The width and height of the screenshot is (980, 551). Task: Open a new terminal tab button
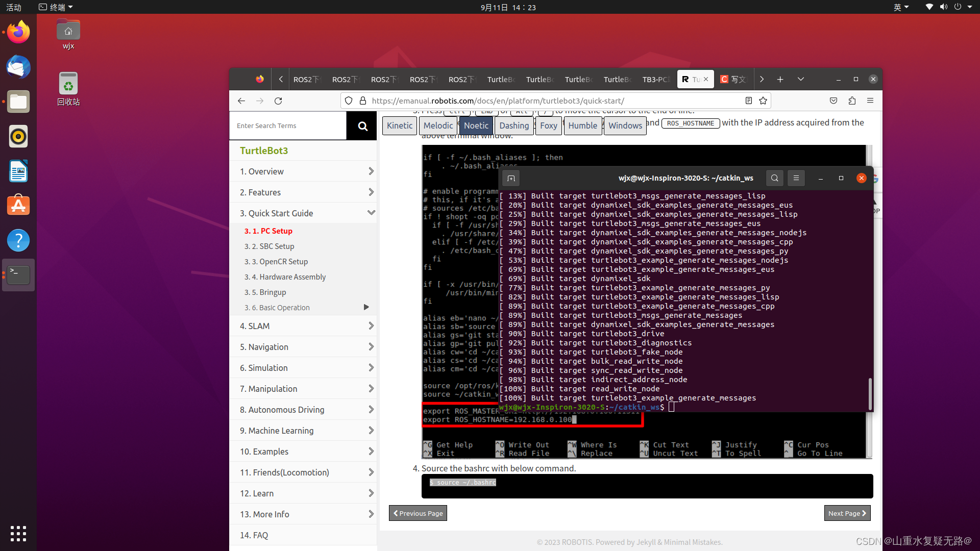[511, 179]
